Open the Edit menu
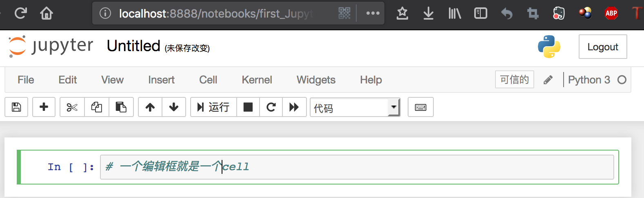This screenshot has height=198, width=644. click(68, 80)
